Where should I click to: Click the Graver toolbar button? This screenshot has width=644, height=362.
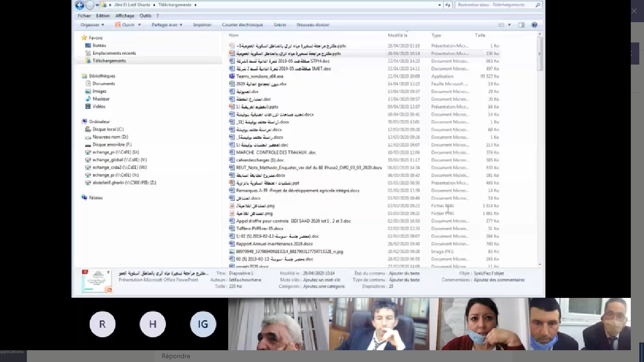pos(280,25)
